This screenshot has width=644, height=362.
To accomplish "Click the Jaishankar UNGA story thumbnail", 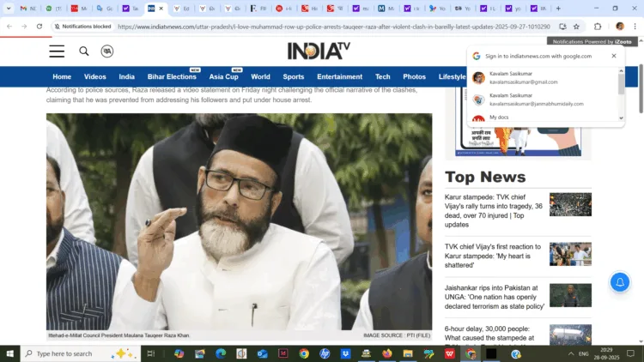I will point(570,295).
